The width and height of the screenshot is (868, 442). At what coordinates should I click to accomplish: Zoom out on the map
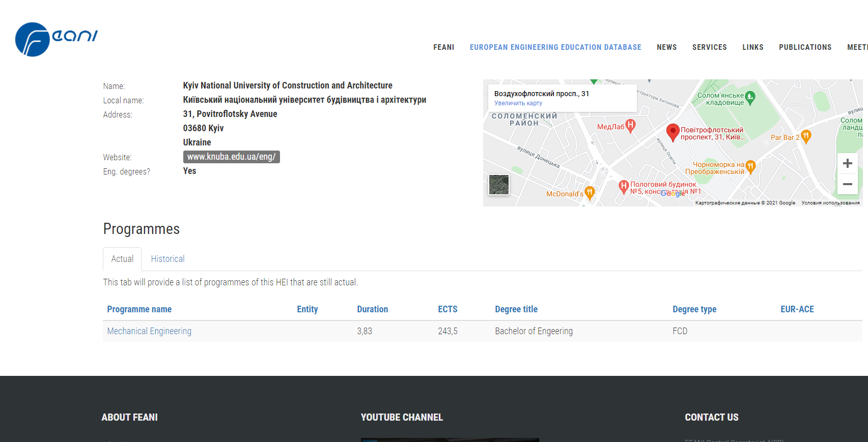[847, 184]
